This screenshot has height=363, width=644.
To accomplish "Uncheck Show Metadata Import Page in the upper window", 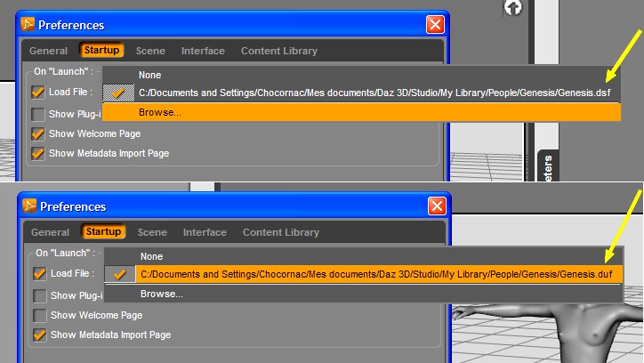I will coord(37,154).
